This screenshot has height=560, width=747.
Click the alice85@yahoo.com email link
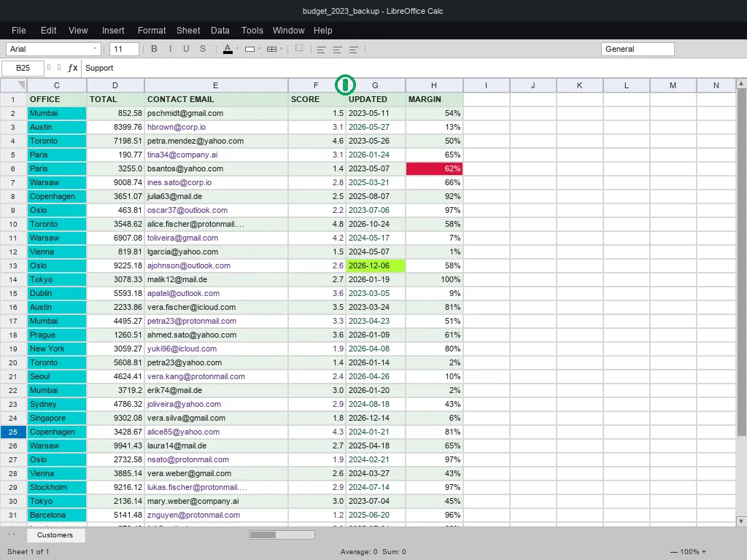click(x=183, y=432)
